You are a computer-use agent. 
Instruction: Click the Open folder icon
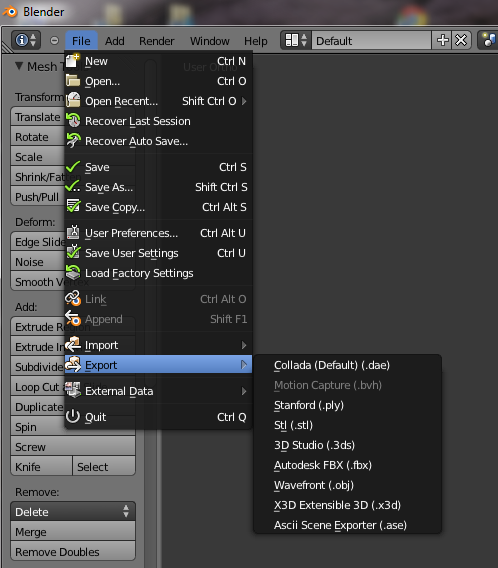pyautogui.click(x=73, y=80)
